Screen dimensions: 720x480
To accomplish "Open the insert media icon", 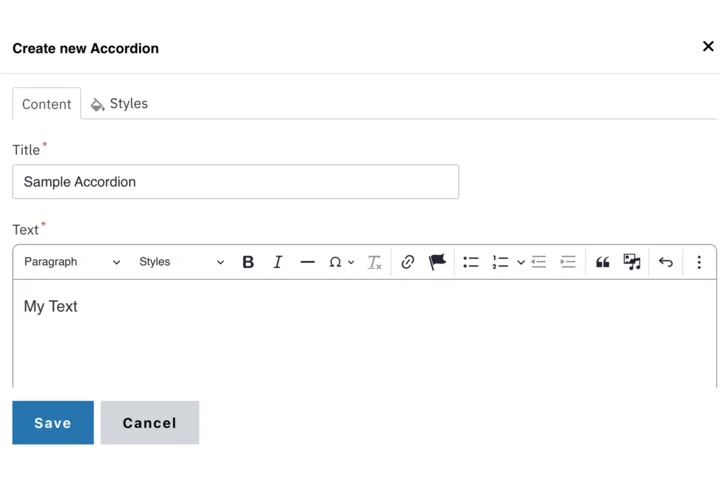I will tap(632, 262).
